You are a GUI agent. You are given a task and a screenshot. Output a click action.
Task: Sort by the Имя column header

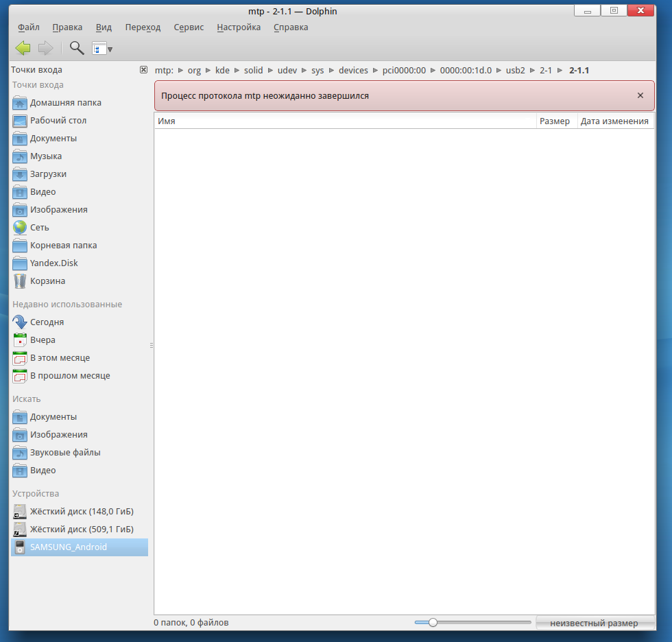[x=346, y=121]
